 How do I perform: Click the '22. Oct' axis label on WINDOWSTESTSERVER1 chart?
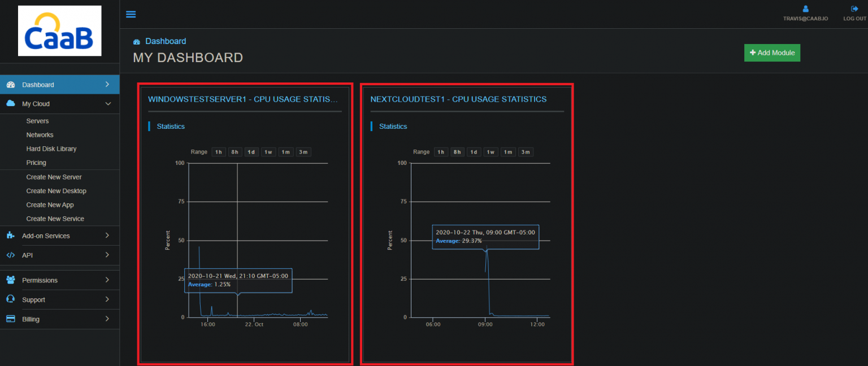(254, 324)
